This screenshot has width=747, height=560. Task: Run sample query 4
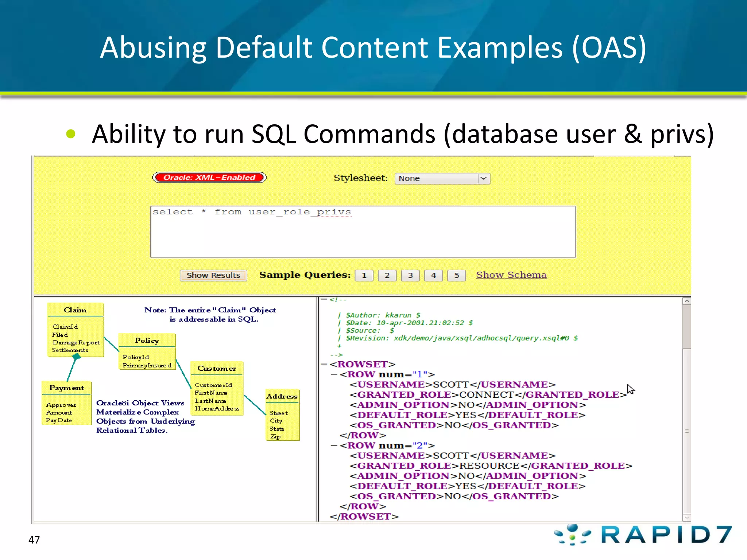click(x=433, y=275)
